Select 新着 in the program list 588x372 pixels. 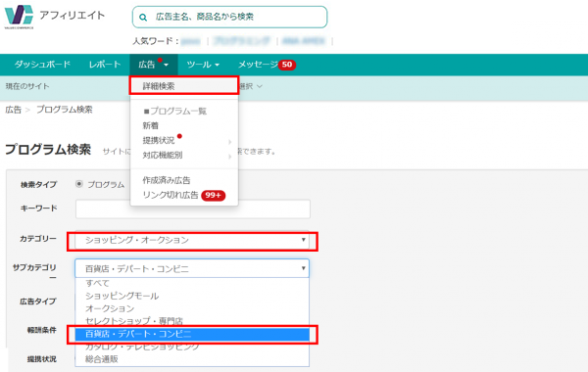tap(151, 125)
